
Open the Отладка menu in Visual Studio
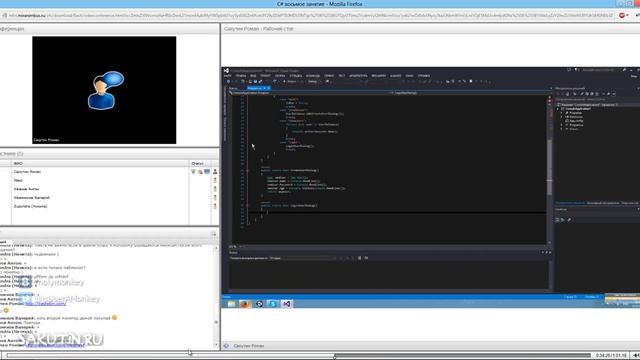pyautogui.click(x=296, y=76)
